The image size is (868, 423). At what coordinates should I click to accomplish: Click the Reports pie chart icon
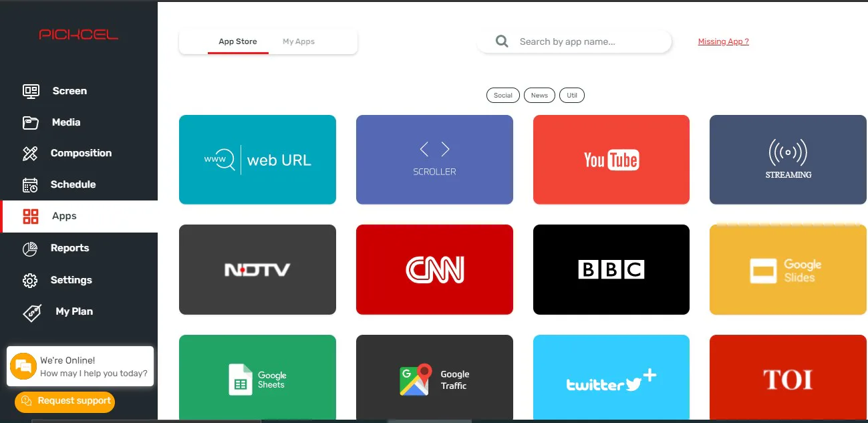tap(31, 248)
